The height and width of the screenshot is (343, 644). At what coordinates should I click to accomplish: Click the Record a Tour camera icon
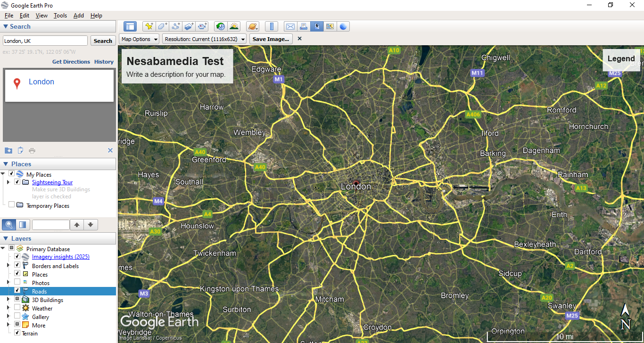(x=202, y=26)
